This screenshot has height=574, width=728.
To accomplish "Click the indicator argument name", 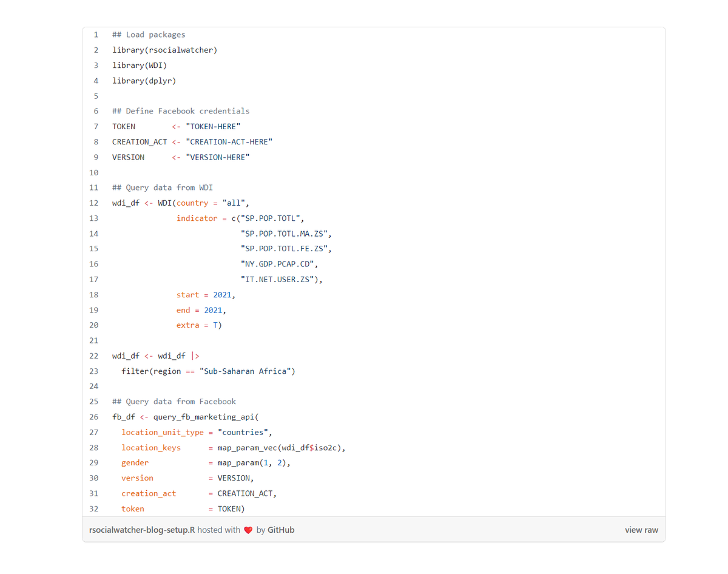I will tap(197, 218).
